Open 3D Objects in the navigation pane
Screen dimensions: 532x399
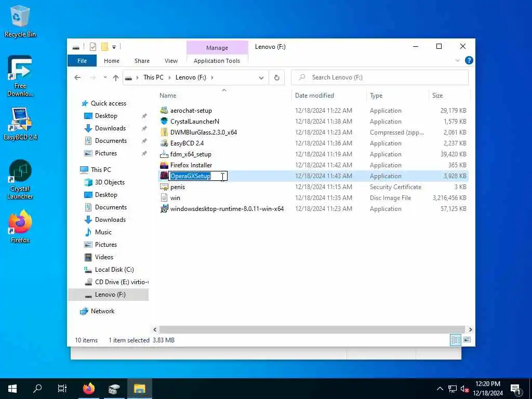coord(110,182)
